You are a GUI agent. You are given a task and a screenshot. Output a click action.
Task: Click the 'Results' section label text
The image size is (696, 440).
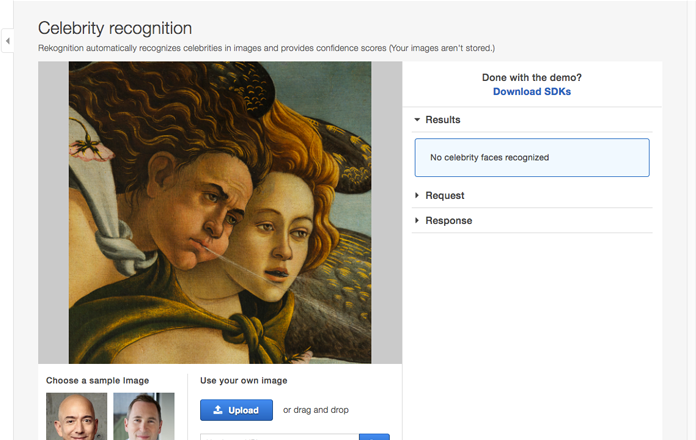(443, 120)
